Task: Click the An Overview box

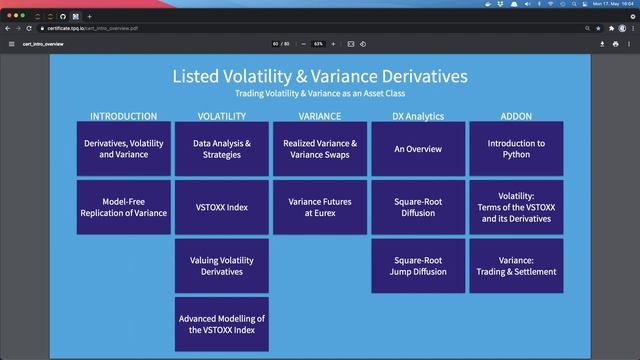Action: pos(418,149)
